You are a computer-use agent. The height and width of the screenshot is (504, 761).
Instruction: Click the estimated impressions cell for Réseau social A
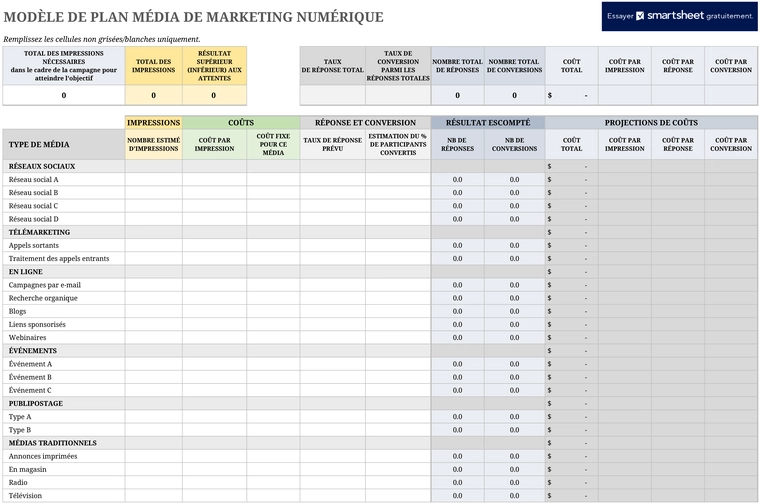click(153, 180)
